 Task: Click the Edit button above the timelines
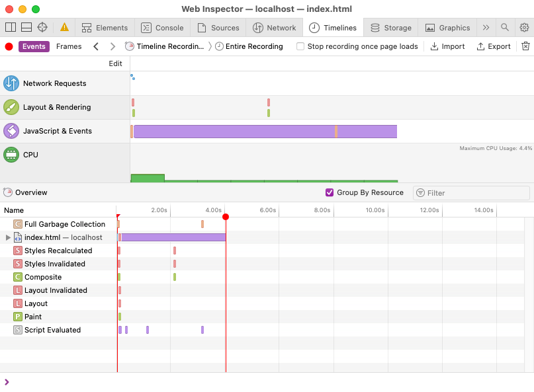point(115,63)
